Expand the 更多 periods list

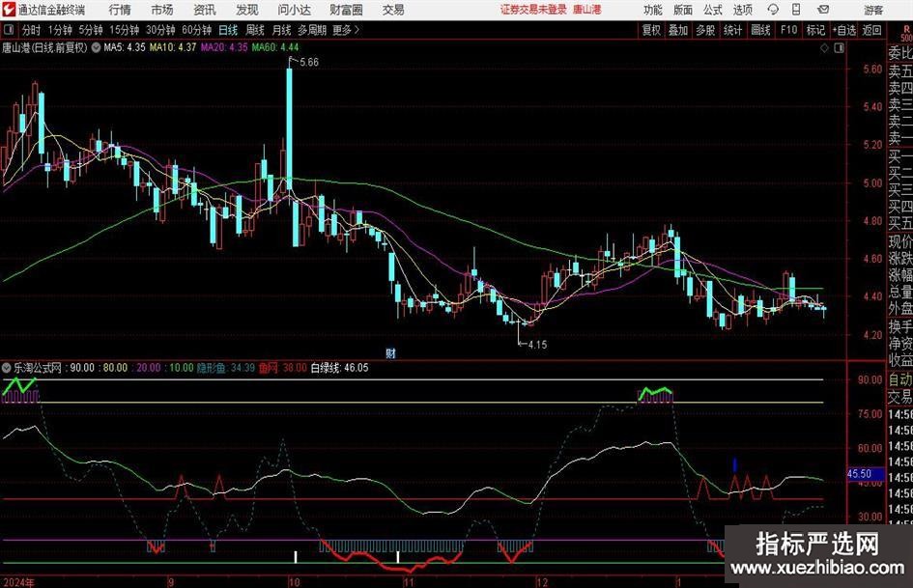[345, 30]
